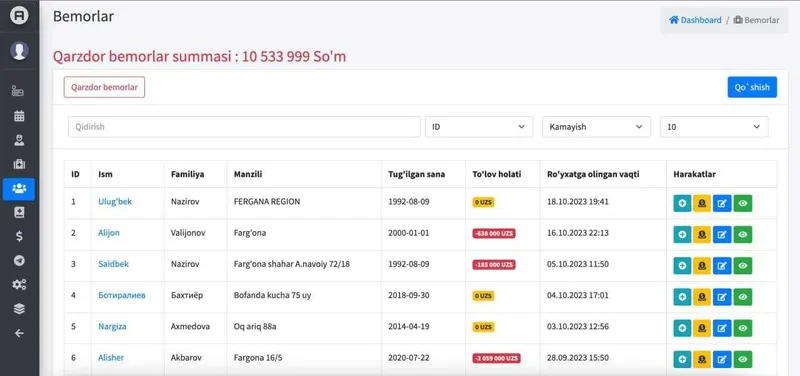Open the ID sort field dropdown
This screenshot has width=800, height=376.
[x=479, y=127]
